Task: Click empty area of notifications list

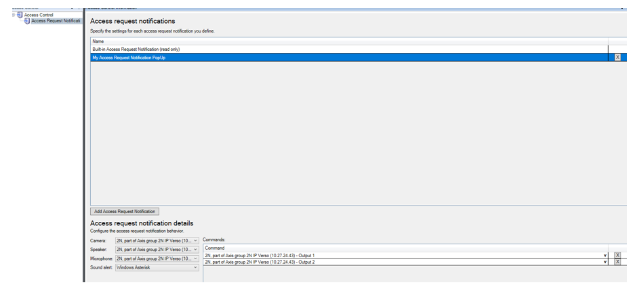Action: [339, 136]
